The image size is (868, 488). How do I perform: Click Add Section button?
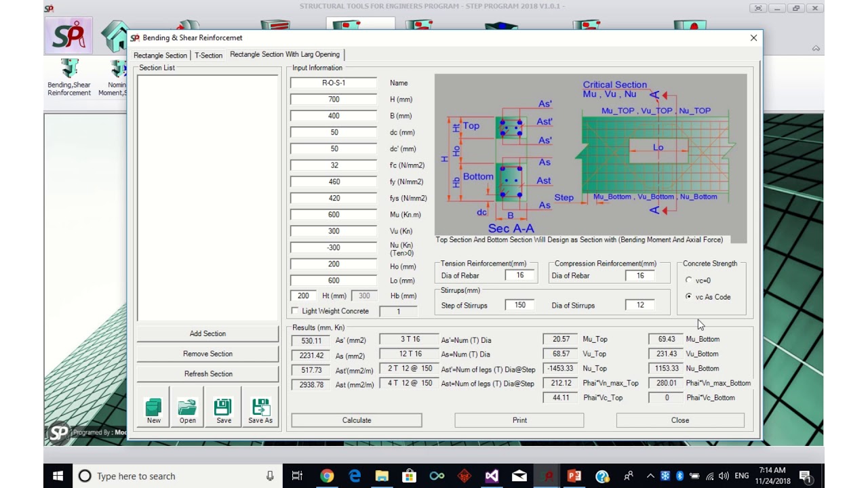click(x=208, y=333)
